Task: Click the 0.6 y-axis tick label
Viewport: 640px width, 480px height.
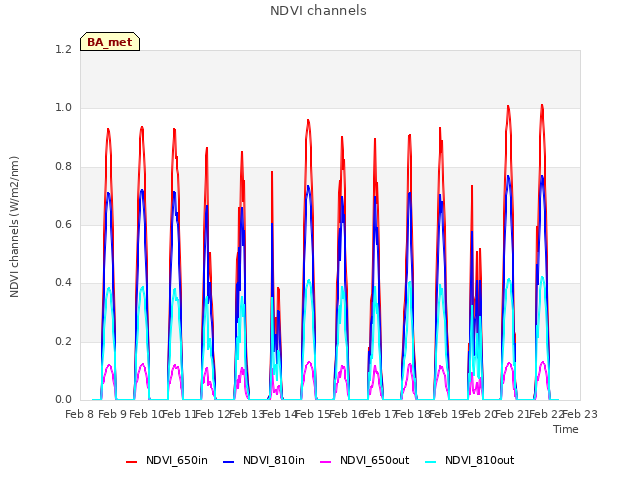Action: tap(63, 224)
